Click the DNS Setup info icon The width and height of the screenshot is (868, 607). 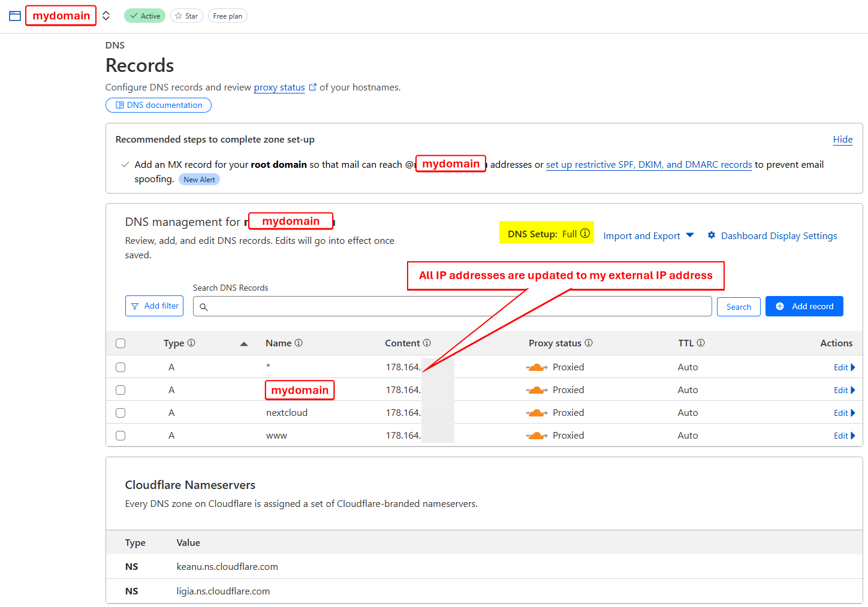coord(585,234)
